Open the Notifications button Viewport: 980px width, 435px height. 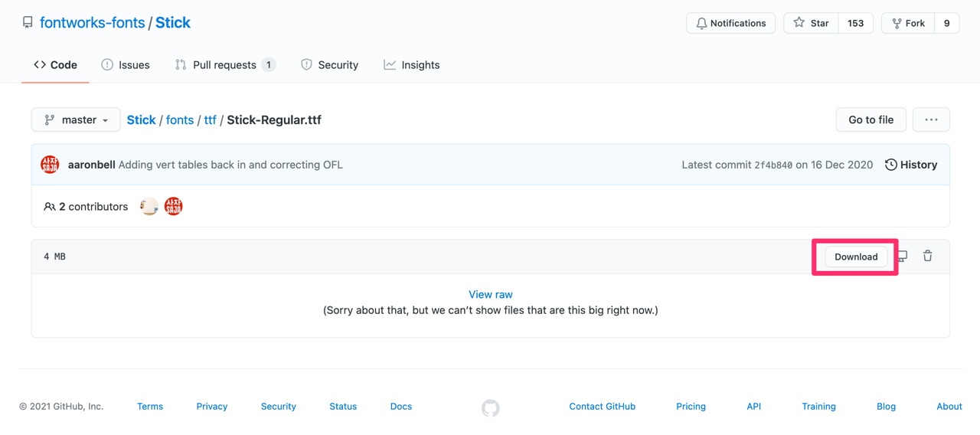(x=730, y=23)
